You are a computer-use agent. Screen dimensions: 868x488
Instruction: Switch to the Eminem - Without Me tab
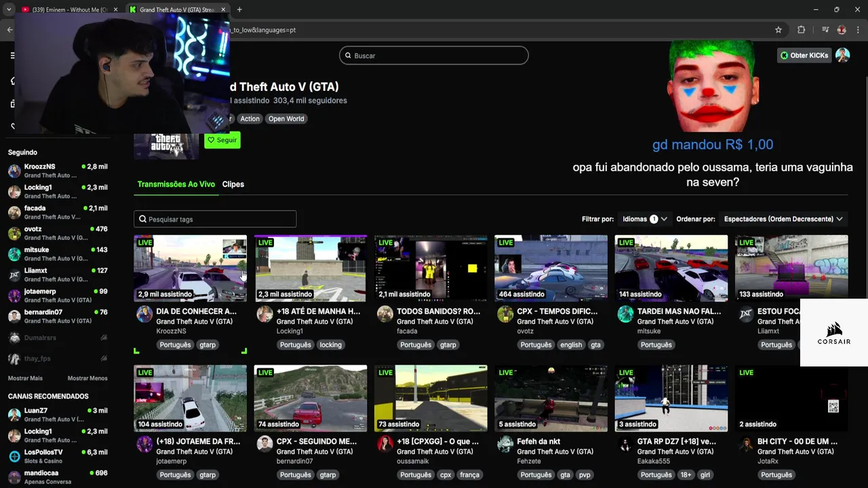coord(68,9)
